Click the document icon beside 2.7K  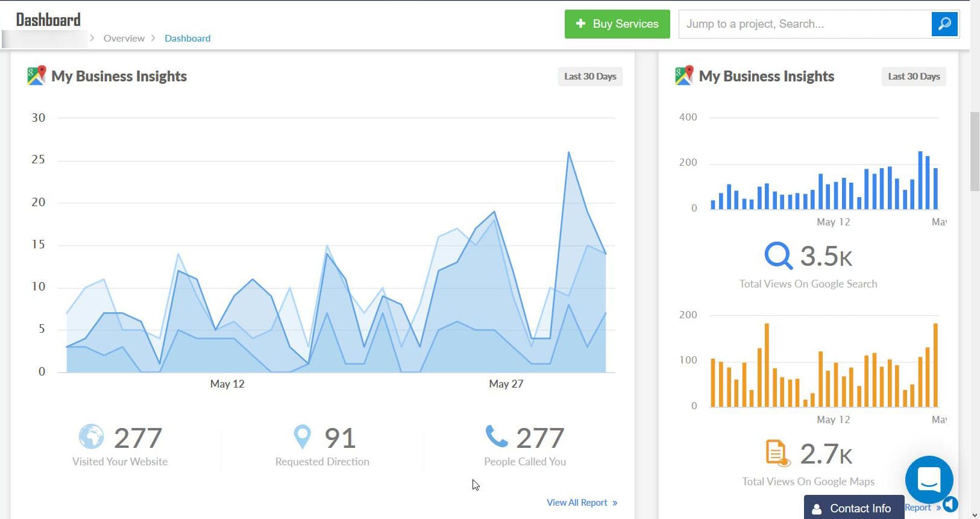777,453
